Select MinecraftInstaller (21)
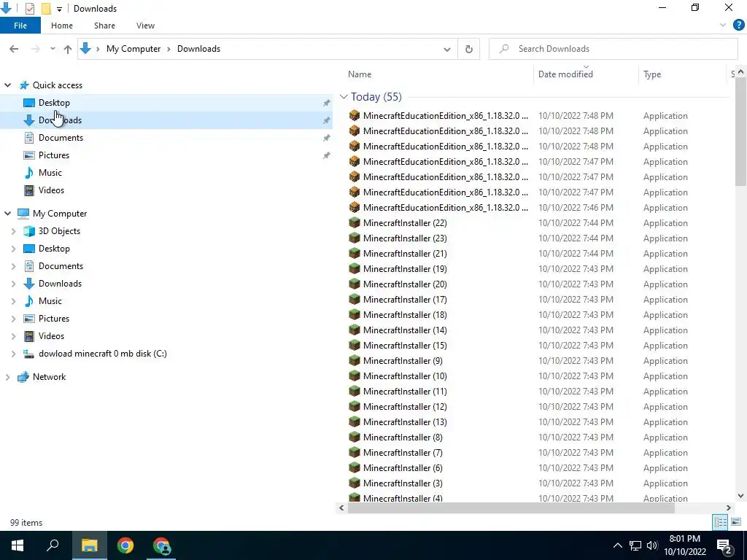This screenshot has width=747, height=560. pos(404,253)
